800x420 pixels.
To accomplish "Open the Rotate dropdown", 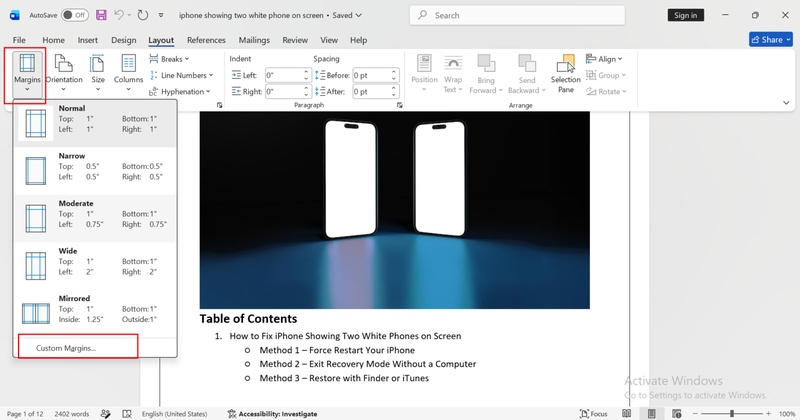I will tap(606, 91).
